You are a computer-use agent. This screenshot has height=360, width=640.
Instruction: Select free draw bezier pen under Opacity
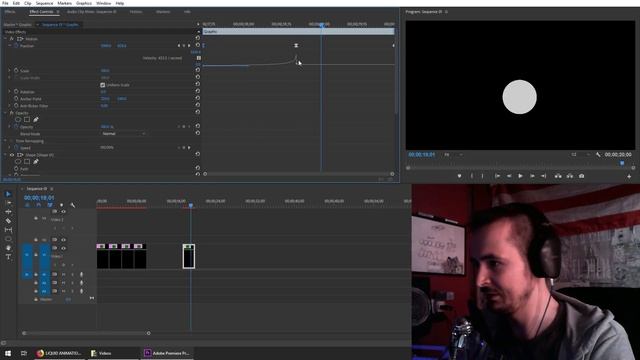point(36,120)
